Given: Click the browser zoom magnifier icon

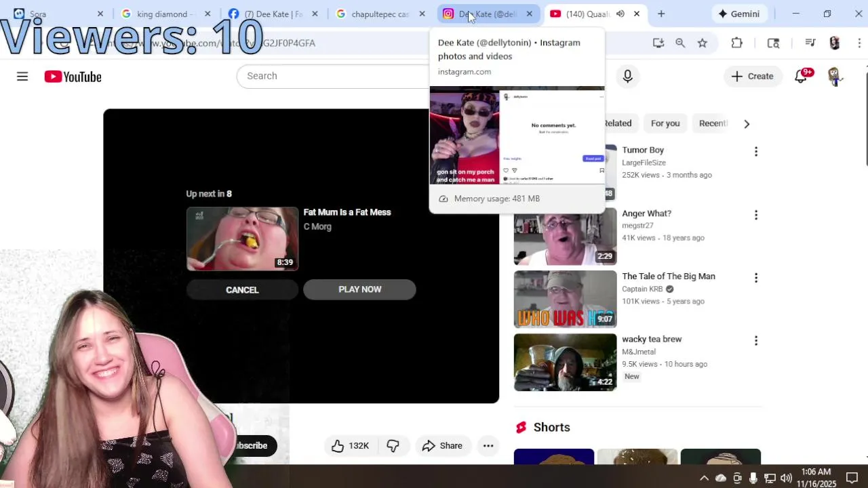Looking at the screenshot, I should click(680, 43).
